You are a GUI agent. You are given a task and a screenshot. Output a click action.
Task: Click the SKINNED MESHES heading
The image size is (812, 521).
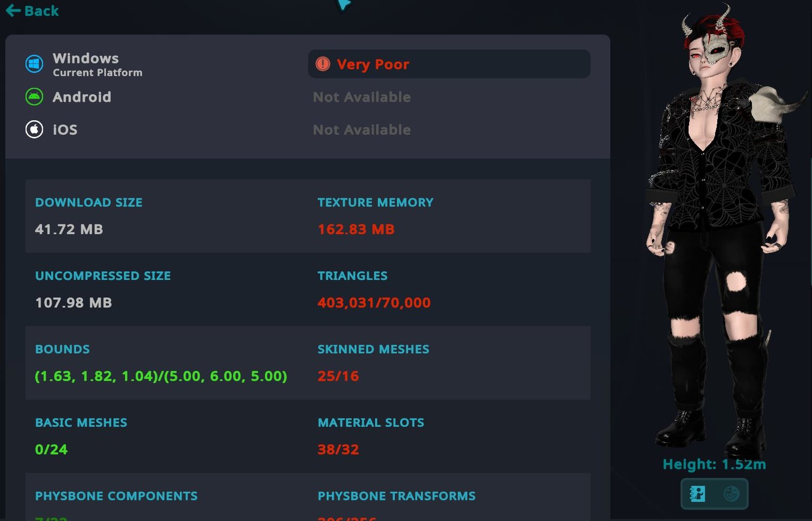[373, 349]
